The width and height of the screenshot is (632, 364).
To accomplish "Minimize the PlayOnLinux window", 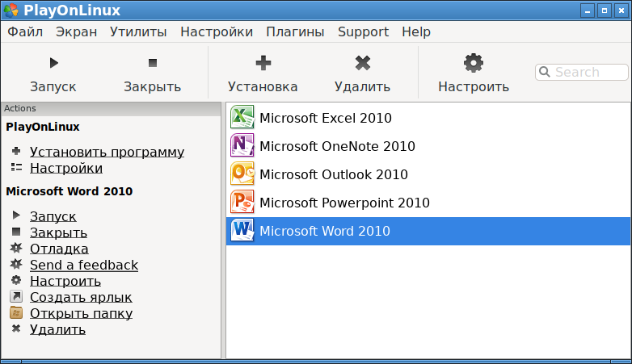I will pos(588,10).
